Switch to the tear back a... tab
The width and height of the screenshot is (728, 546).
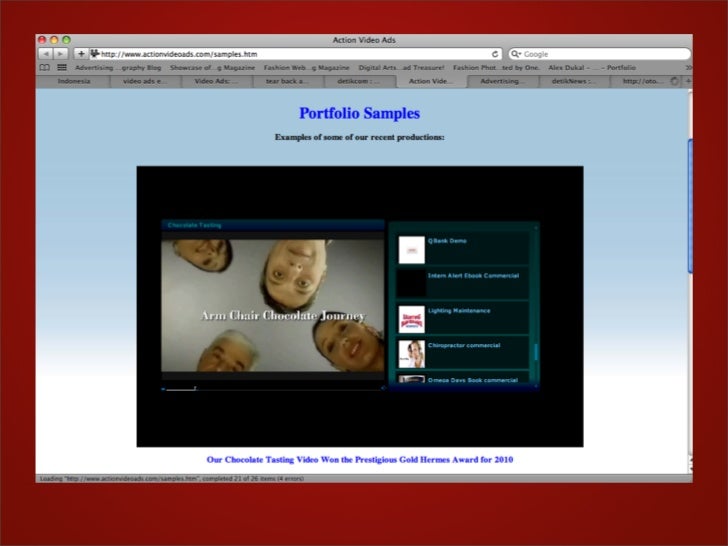(288, 81)
